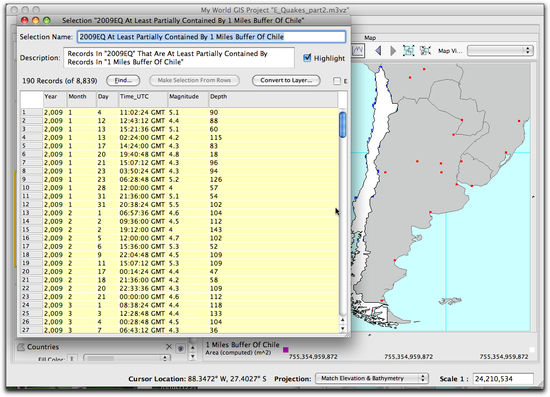550x397 pixels.
Task: Open the Countries Fill Color dropdown
Action: point(127,358)
